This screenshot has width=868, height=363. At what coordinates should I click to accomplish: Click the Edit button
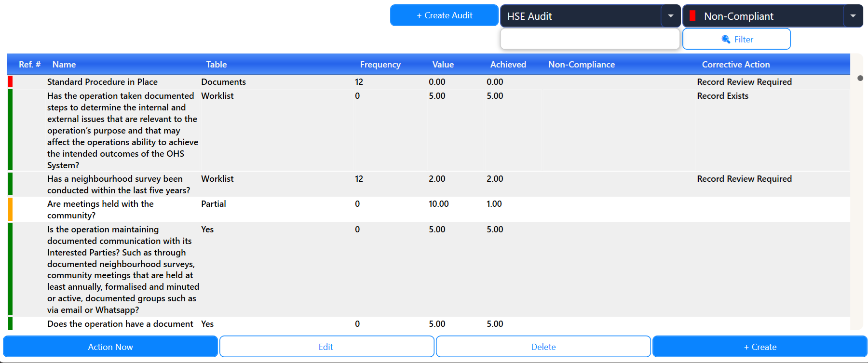tap(326, 347)
